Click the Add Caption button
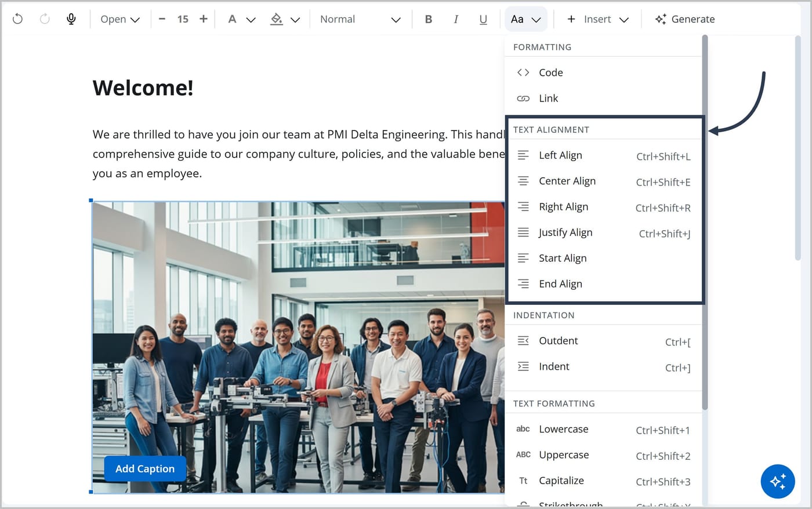Image resolution: width=812 pixels, height=509 pixels. tap(145, 468)
